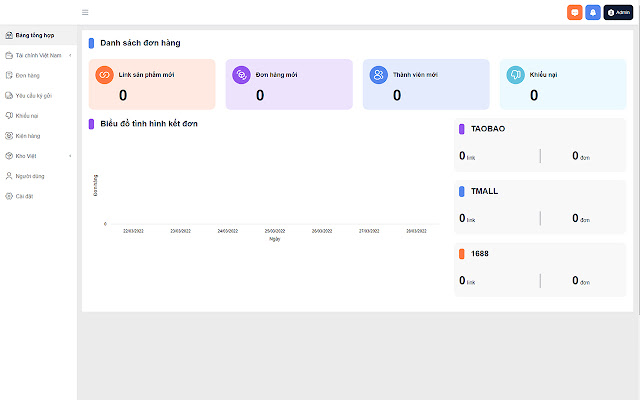Click the TMALL link count value
This screenshot has height=400, width=640.
point(462,218)
